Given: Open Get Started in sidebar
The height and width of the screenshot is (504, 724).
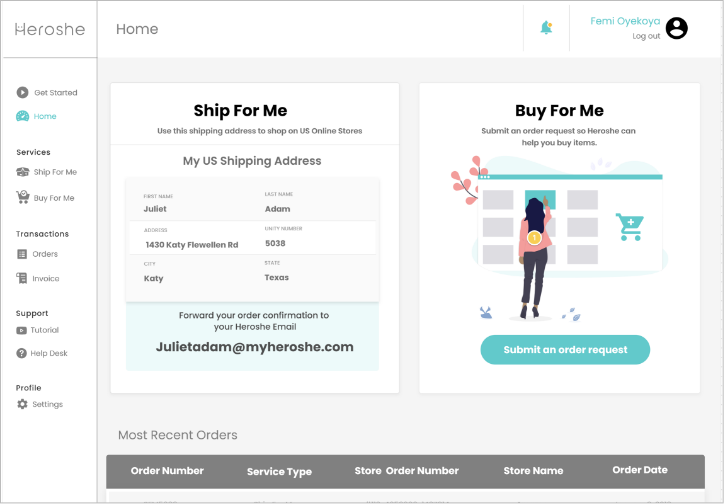Looking at the screenshot, I should pos(55,93).
